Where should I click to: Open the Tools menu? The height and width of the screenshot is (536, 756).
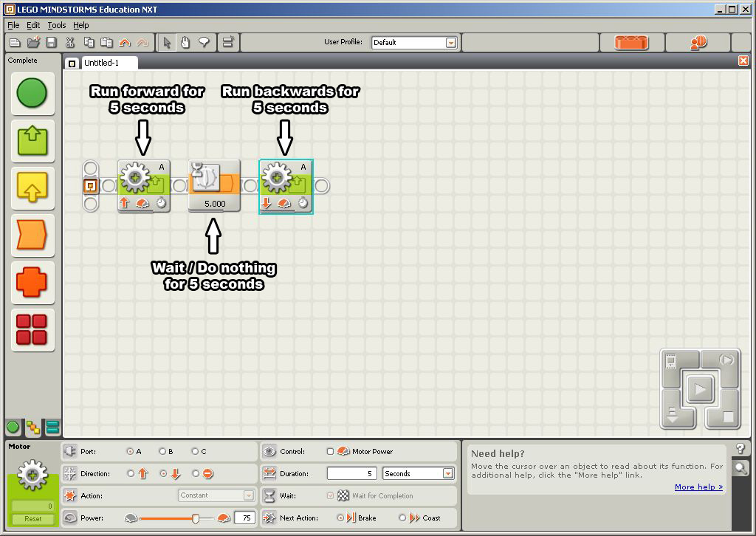coord(56,25)
